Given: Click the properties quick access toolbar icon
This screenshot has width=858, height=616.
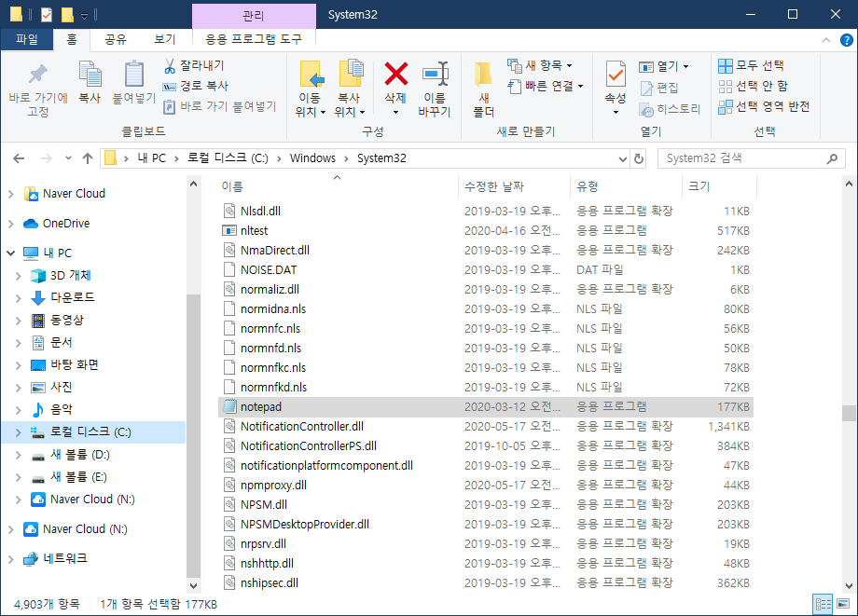Looking at the screenshot, I should point(47,15).
